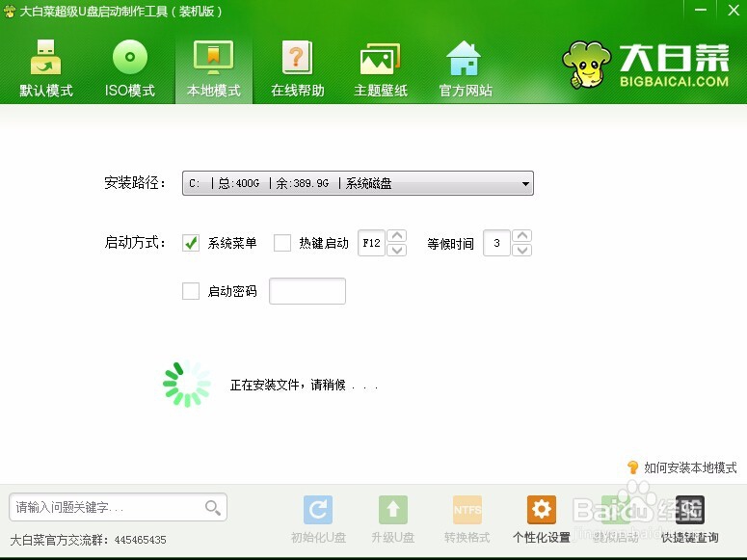This screenshot has width=747, height=560.
Task: Click the F12 hotkey field
Action: click(x=371, y=243)
